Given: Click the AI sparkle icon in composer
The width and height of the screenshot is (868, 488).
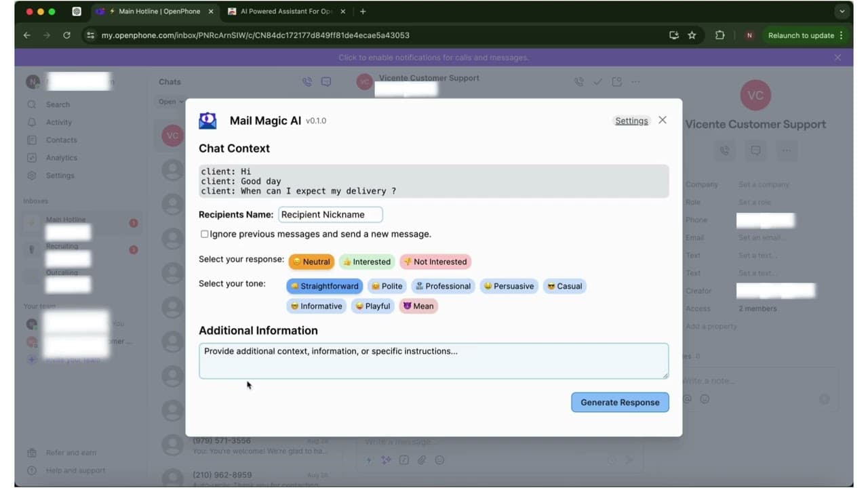Looking at the screenshot, I should pyautogui.click(x=386, y=460).
